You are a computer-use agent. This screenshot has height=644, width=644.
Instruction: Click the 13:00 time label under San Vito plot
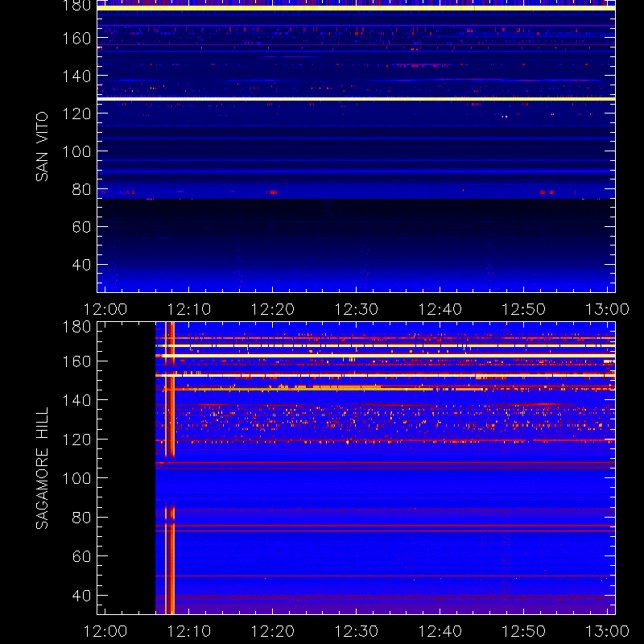point(607,309)
